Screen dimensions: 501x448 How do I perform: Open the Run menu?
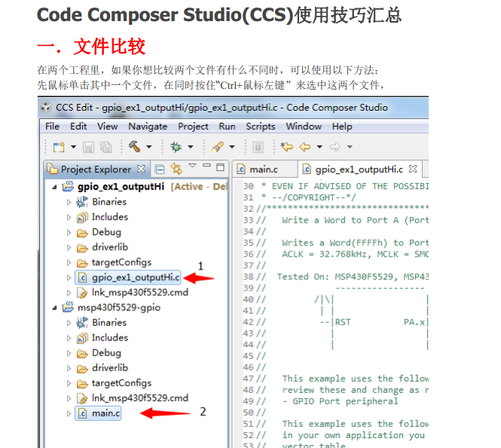pos(227,126)
